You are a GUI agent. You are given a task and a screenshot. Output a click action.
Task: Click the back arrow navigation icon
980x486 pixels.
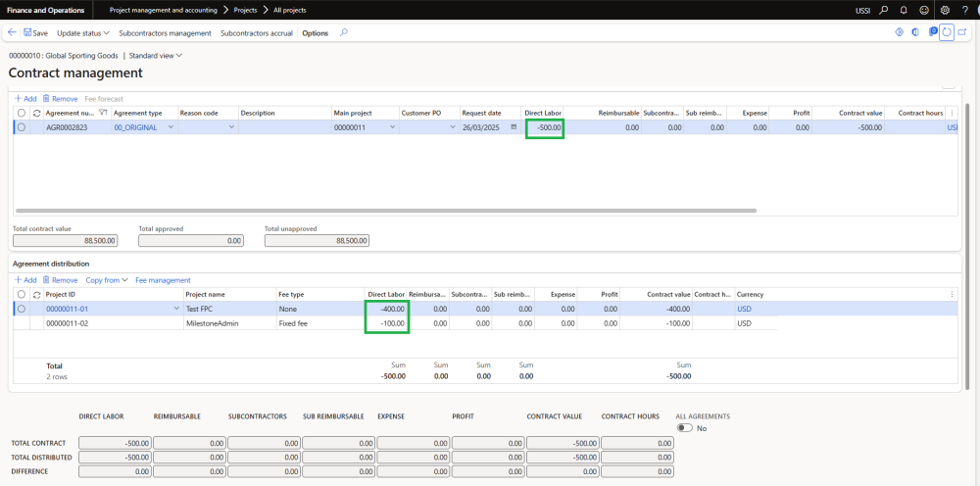12,32
